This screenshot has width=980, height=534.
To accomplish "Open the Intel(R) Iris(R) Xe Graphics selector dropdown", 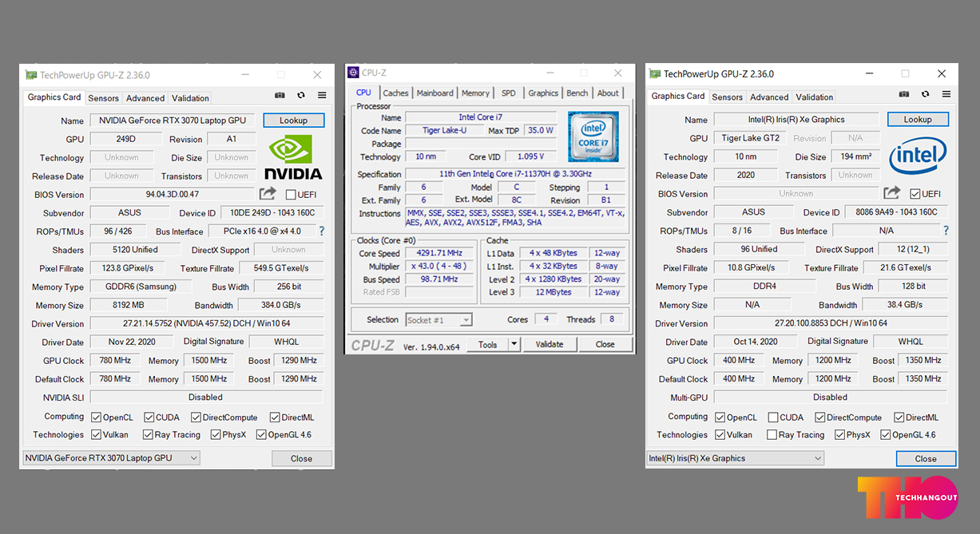I will tap(735, 458).
